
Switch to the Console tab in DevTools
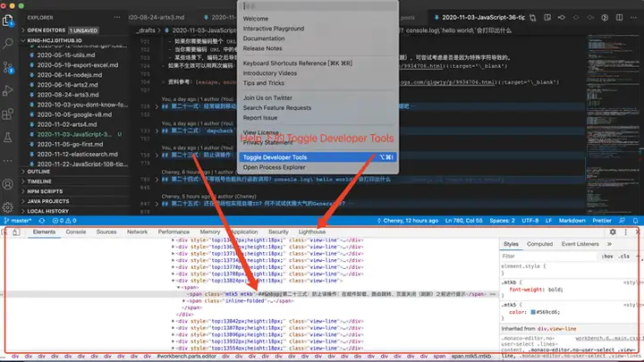76,232
